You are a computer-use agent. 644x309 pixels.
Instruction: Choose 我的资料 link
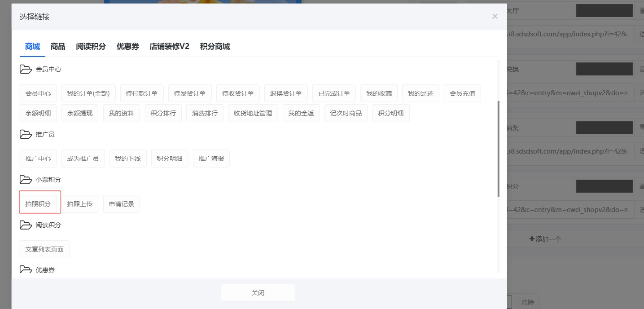[122, 113]
